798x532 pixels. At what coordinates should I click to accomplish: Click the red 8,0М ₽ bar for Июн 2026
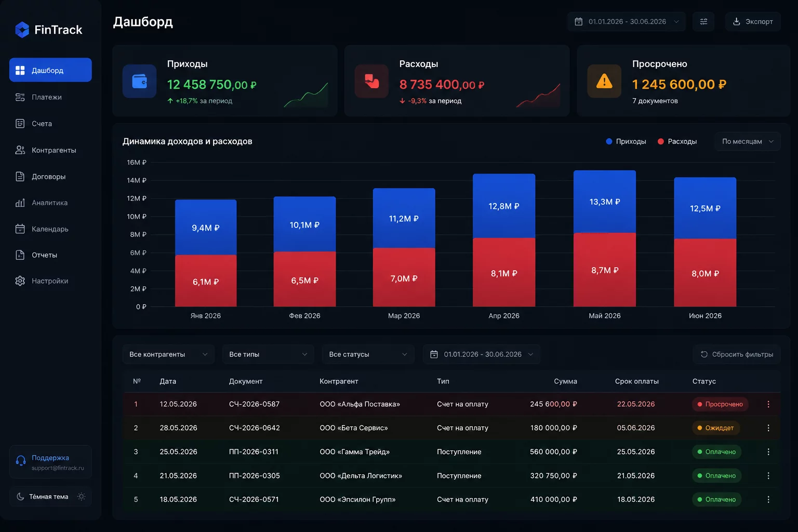tap(705, 273)
